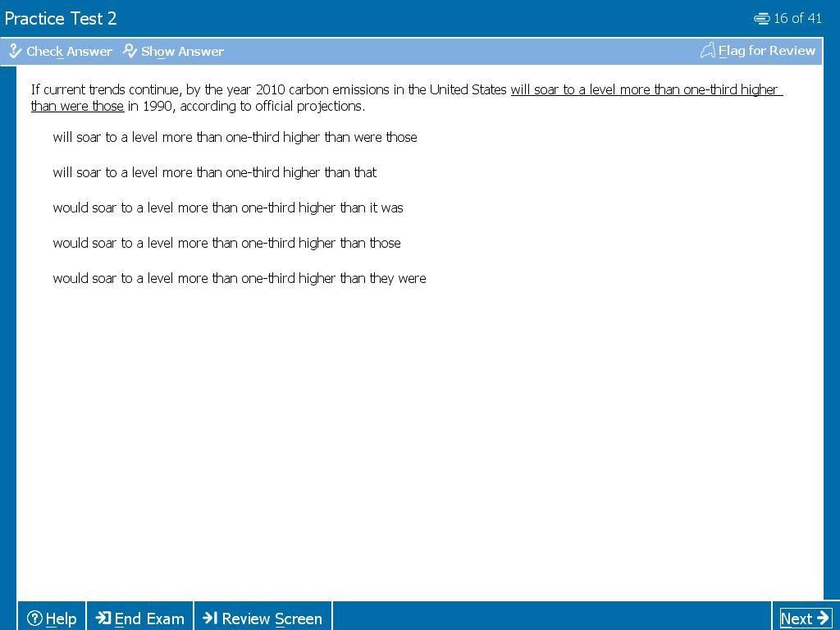The width and height of the screenshot is (840, 630).
Task: Click the Check Answer question-mark icon
Action: click(15, 51)
